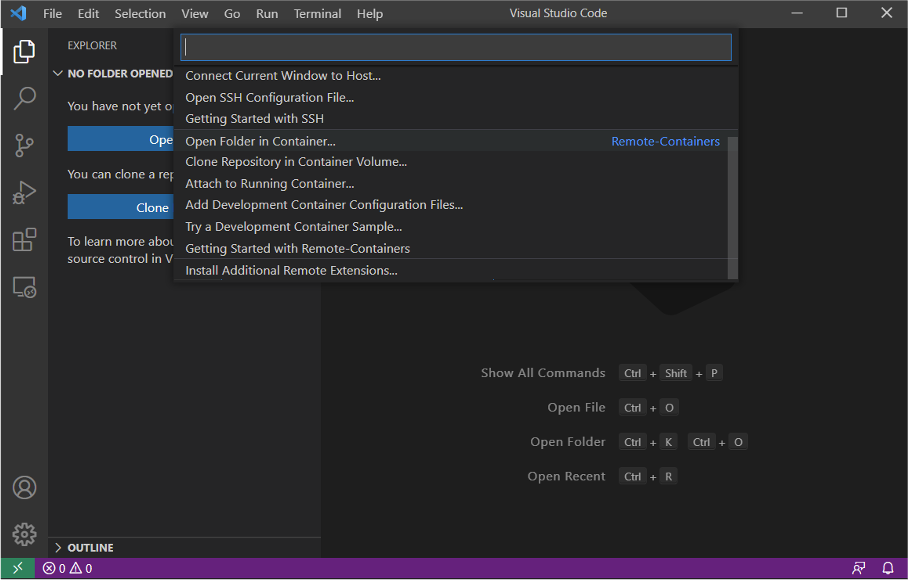
Task: Open the Selection menu
Action: pos(140,13)
